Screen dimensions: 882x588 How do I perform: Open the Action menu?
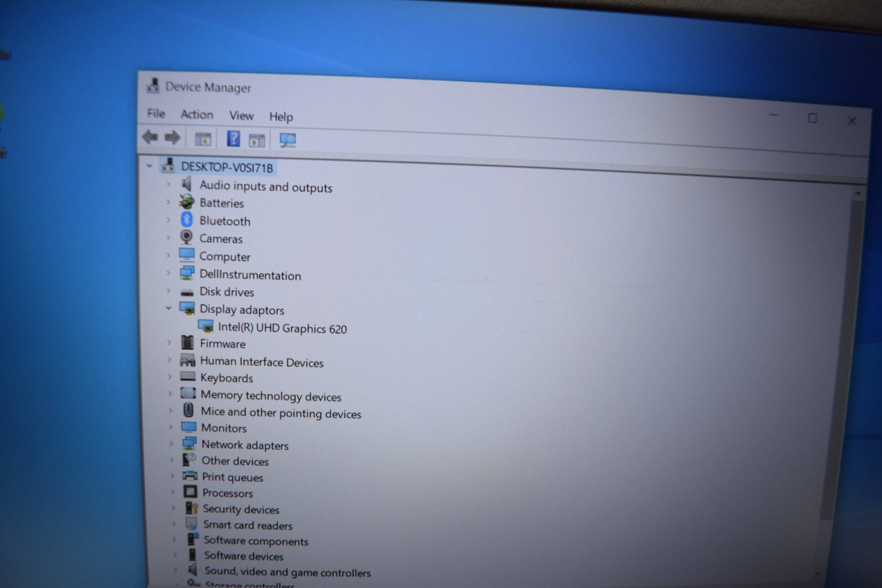pyautogui.click(x=197, y=114)
